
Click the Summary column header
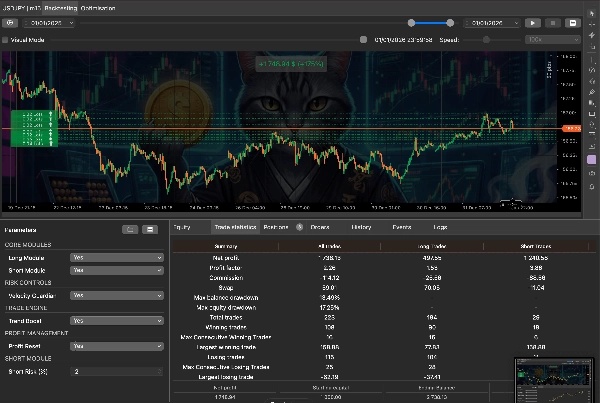point(226,246)
